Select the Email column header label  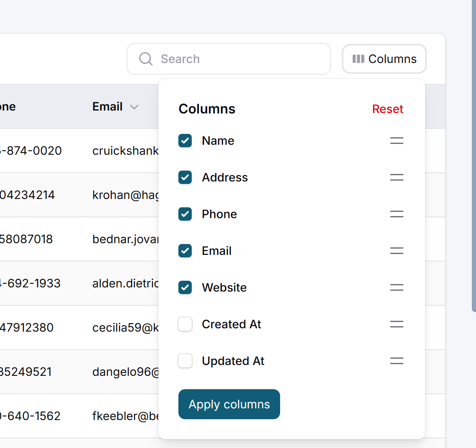pyautogui.click(x=108, y=107)
